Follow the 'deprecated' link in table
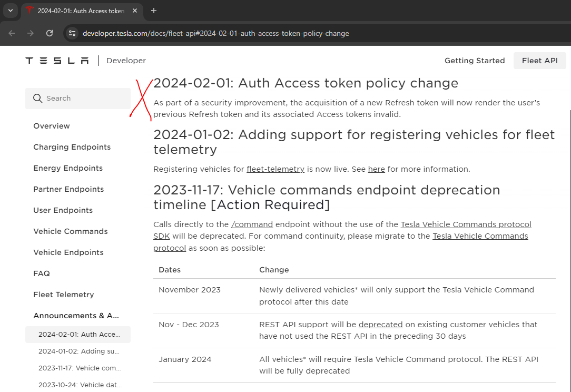This screenshot has height=392, width=571. 380,325
